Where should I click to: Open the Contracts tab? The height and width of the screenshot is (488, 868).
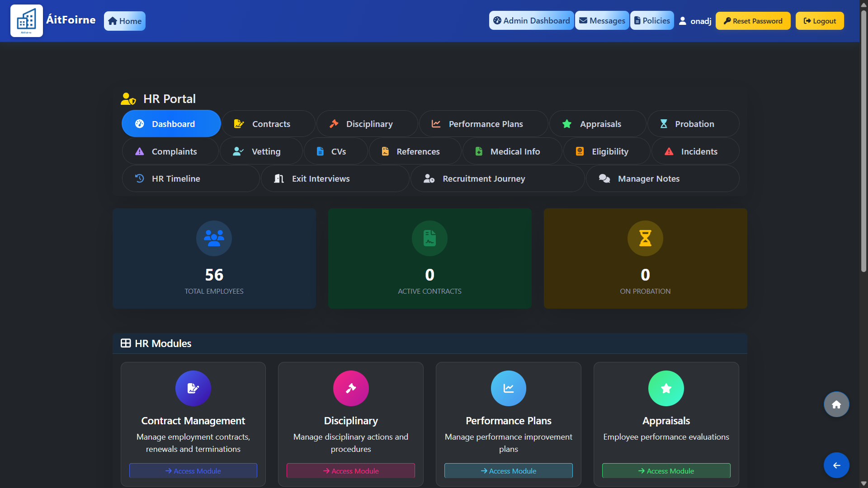[x=268, y=124]
